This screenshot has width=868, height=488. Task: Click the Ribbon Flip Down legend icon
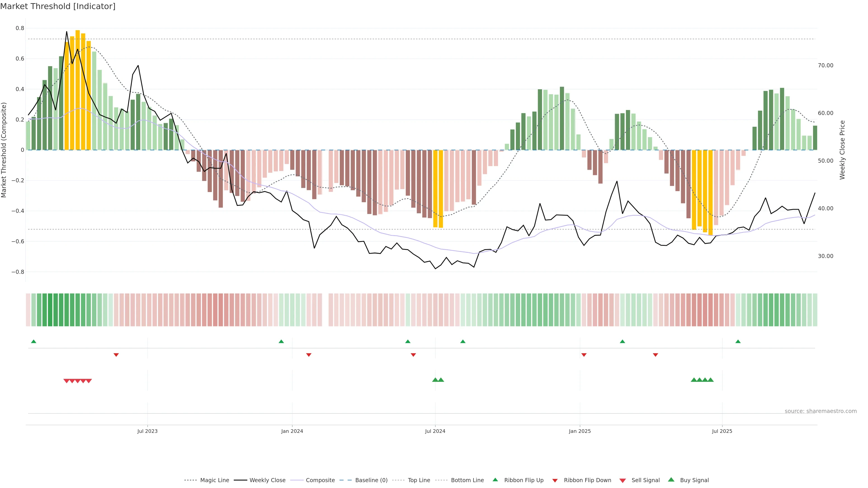click(555, 480)
